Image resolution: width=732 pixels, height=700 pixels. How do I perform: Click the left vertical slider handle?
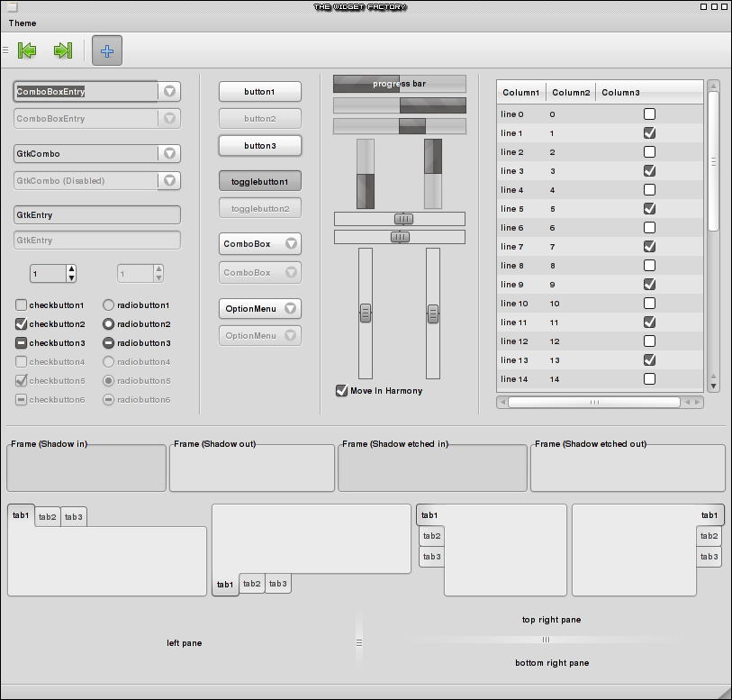point(366,314)
